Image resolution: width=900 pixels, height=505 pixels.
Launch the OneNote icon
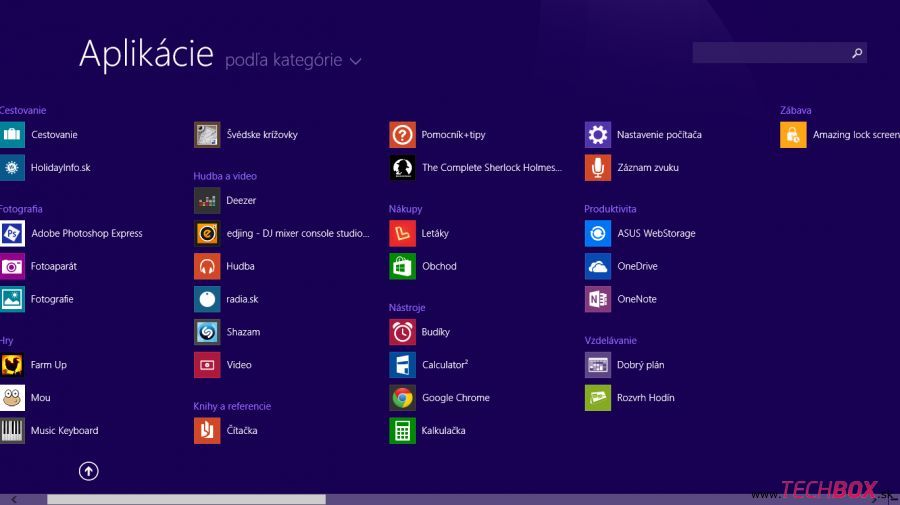coord(598,299)
